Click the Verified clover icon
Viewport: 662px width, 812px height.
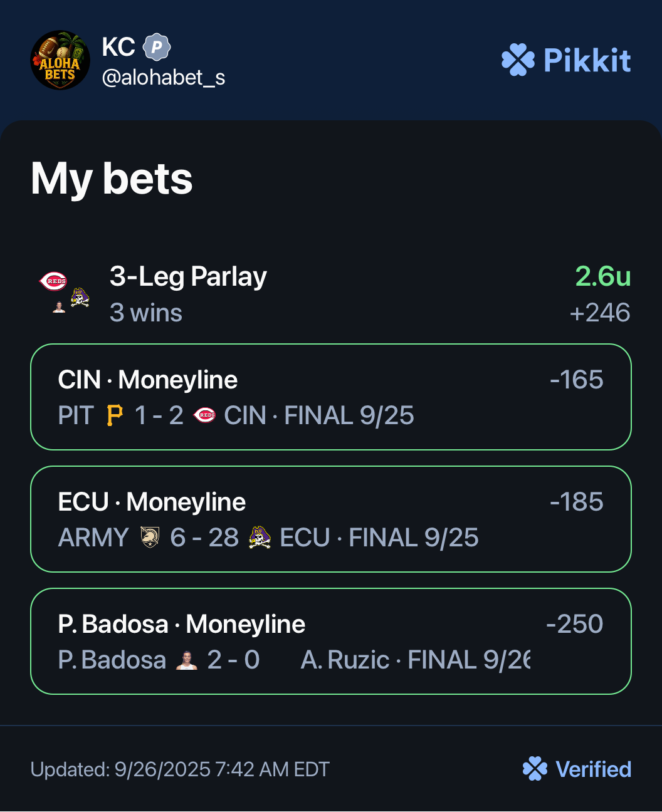(x=535, y=769)
